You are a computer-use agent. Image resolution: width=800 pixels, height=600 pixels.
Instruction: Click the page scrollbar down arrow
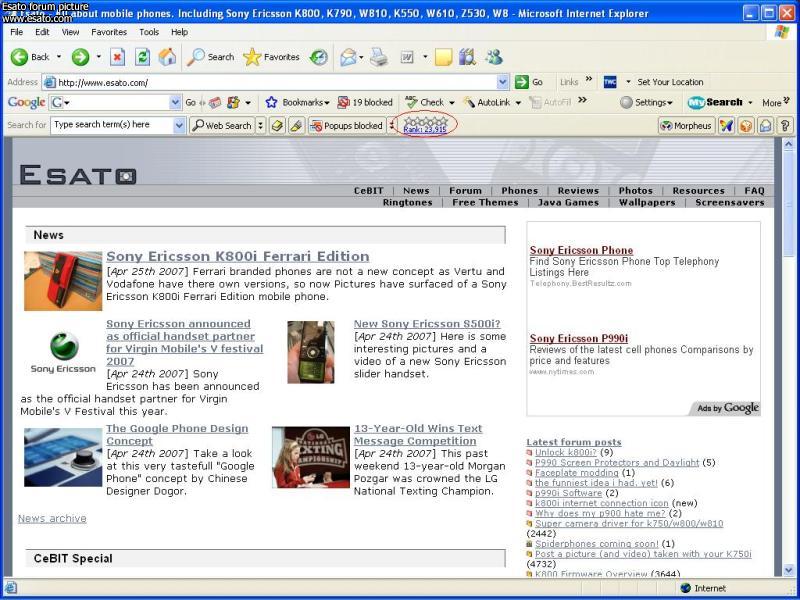tap(789, 570)
